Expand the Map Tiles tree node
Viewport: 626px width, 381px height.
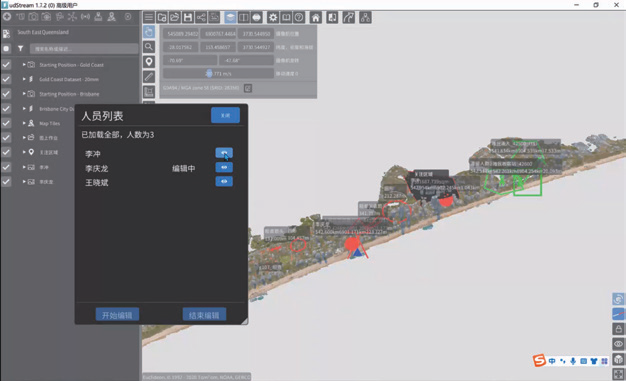coord(24,123)
